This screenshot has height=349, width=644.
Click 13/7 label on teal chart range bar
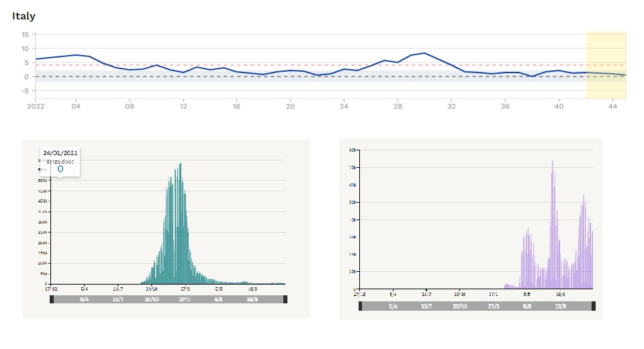coord(118,299)
